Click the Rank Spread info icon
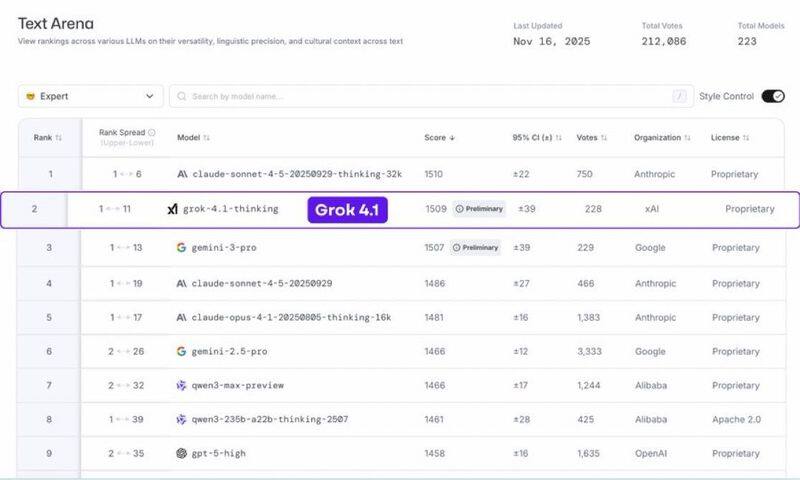800x480 pixels. 152,132
